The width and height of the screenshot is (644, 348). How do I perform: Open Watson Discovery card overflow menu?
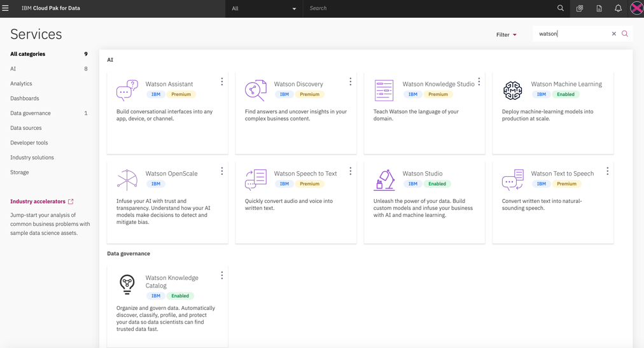351,81
